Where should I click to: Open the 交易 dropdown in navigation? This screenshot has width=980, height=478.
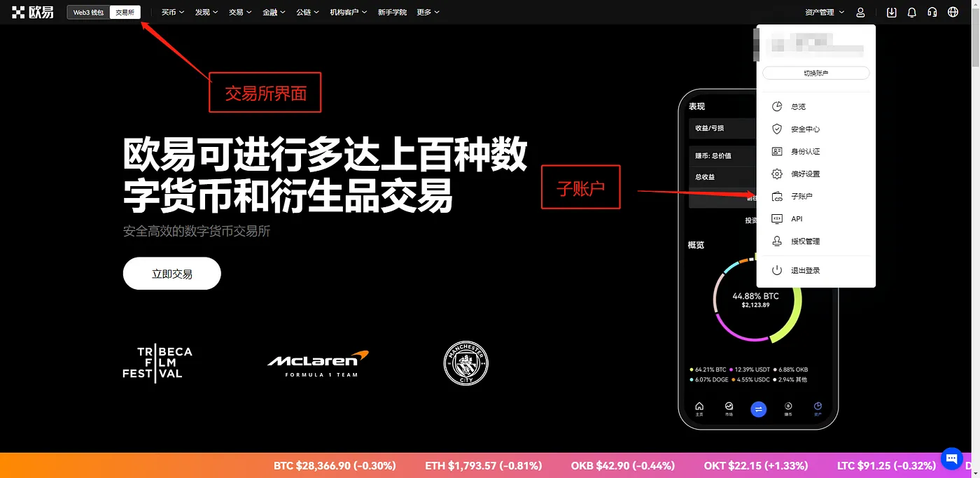pyautogui.click(x=240, y=12)
